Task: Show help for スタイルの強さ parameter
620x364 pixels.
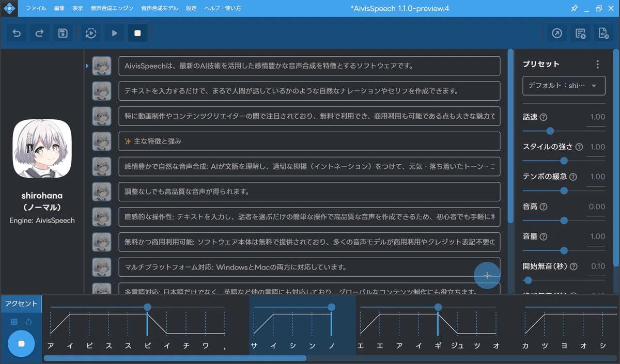Action: click(579, 147)
